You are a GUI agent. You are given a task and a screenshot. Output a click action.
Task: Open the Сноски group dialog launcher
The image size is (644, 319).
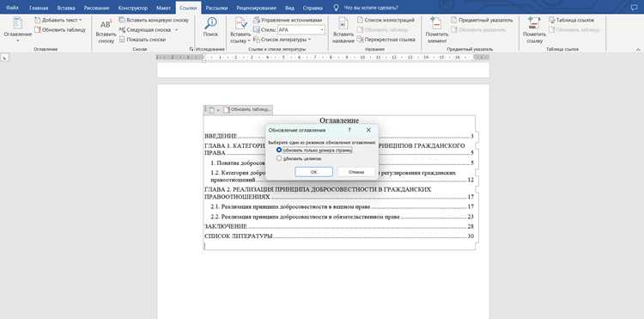(x=191, y=49)
